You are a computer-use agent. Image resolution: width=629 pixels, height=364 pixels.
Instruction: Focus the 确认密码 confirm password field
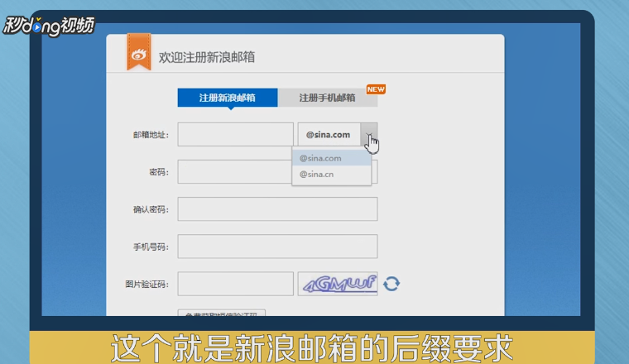tap(277, 208)
